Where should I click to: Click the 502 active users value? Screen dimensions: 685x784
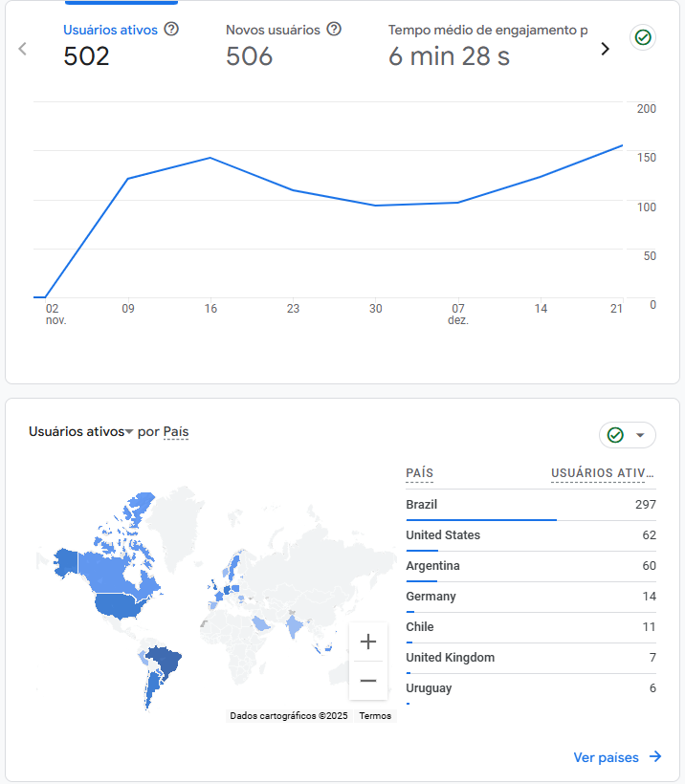86,56
